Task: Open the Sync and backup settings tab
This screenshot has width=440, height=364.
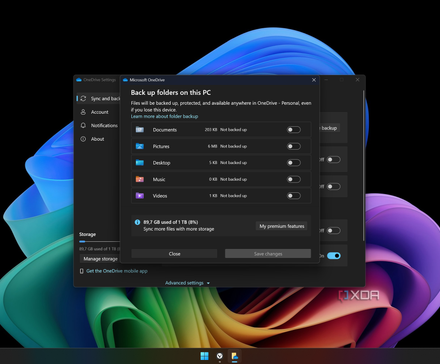Action: (x=99, y=98)
